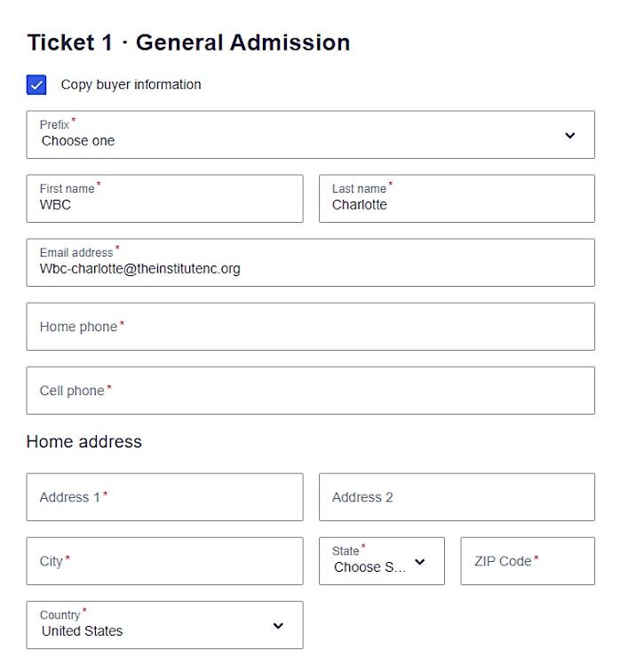
Task: Open the State dropdown
Action: pos(373,562)
